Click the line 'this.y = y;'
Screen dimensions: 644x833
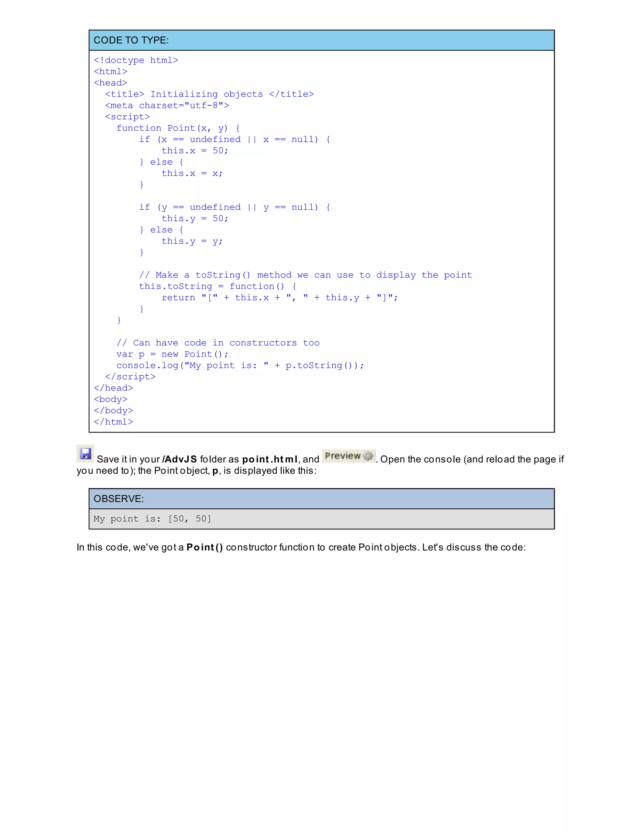click(192, 241)
